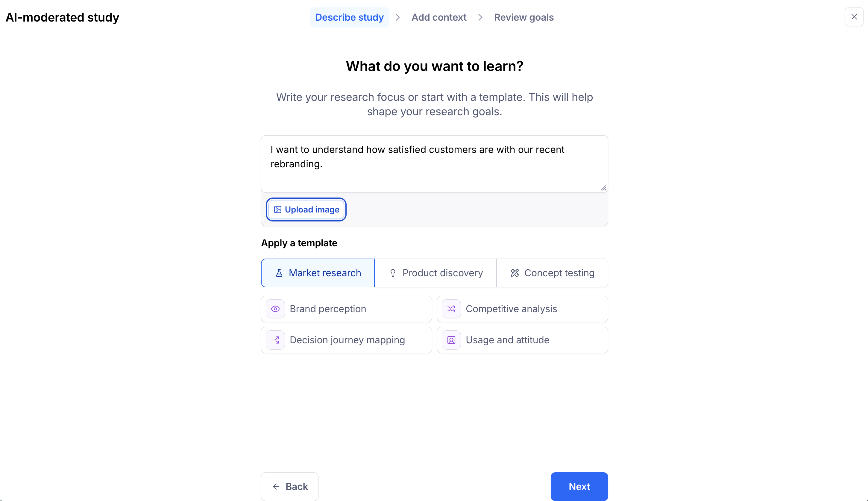The width and height of the screenshot is (868, 501).
Task: Jump to the Review goals step
Action: [523, 17]
